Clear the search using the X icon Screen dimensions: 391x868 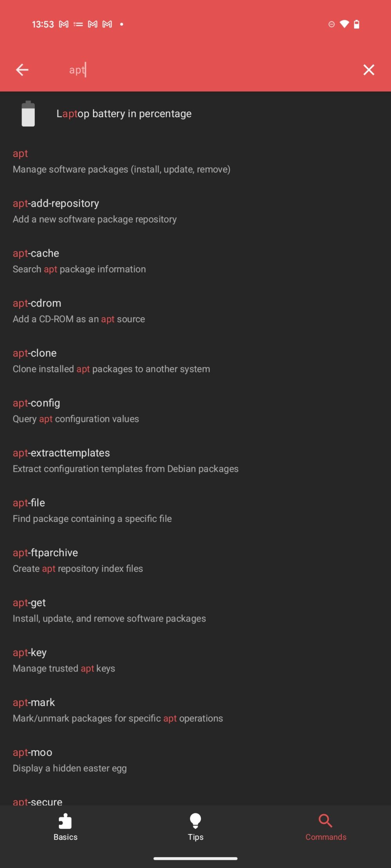click(x=368, y=70)
